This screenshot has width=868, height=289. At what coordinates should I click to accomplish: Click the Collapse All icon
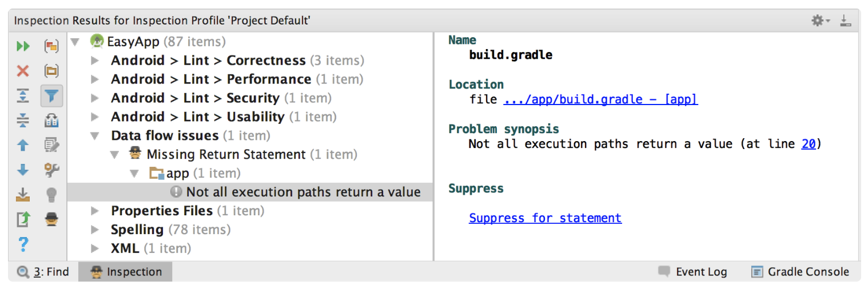23,121
